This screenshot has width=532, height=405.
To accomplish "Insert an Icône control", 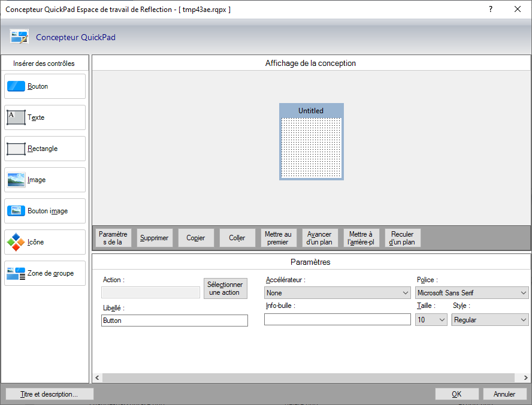I will click(x=45, y=242).
